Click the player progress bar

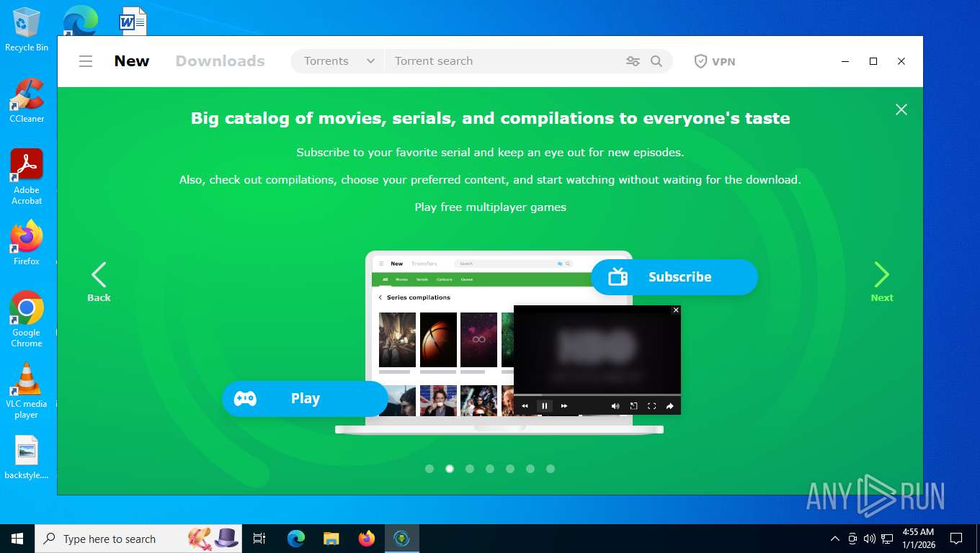pyautogui.click(x=597, y=395)
